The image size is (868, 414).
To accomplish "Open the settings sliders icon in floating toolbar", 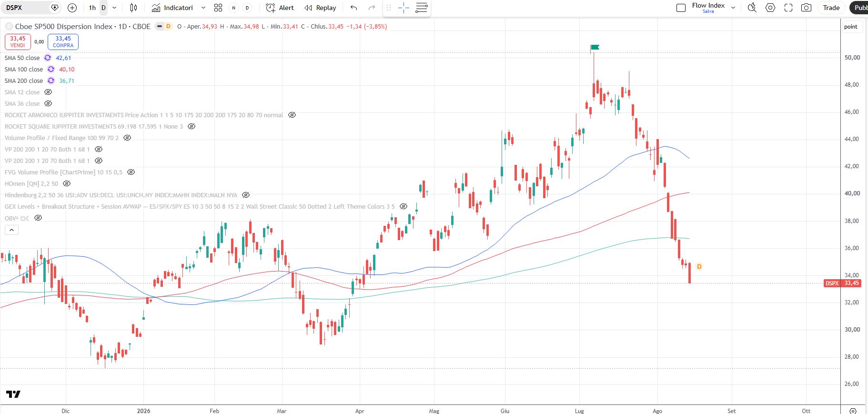I will (421, 8).
